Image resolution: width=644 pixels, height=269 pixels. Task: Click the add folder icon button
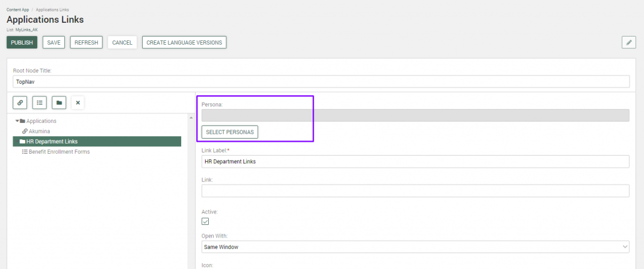(58, 102)
